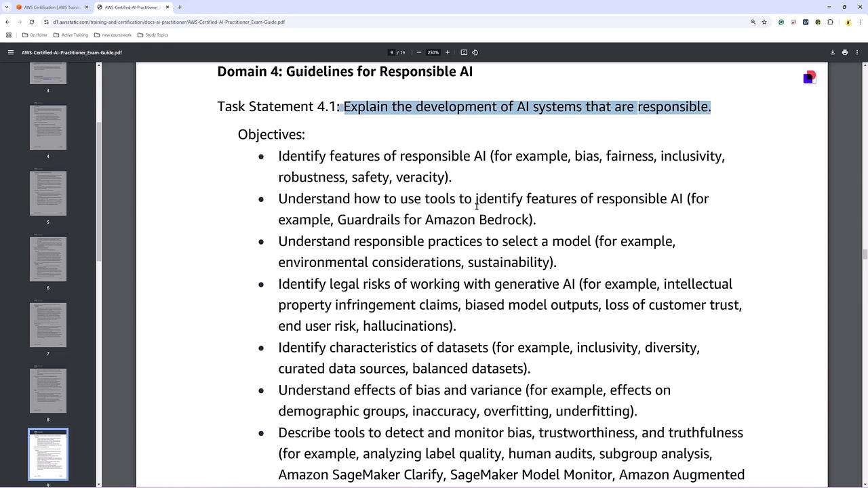Viewport: 868px width, 488px height.
Task: Toggle the PDF sidebar menu button
Action: 11,52
